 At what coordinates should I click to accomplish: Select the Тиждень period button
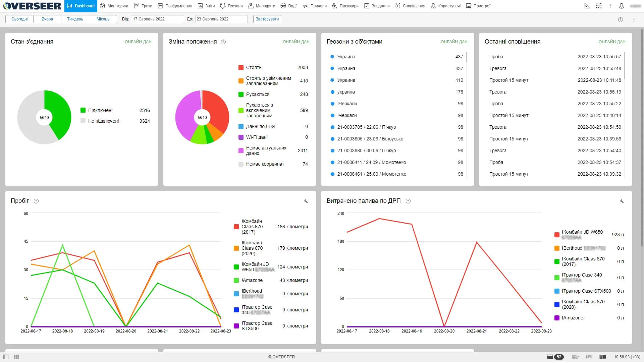[75, 19]
